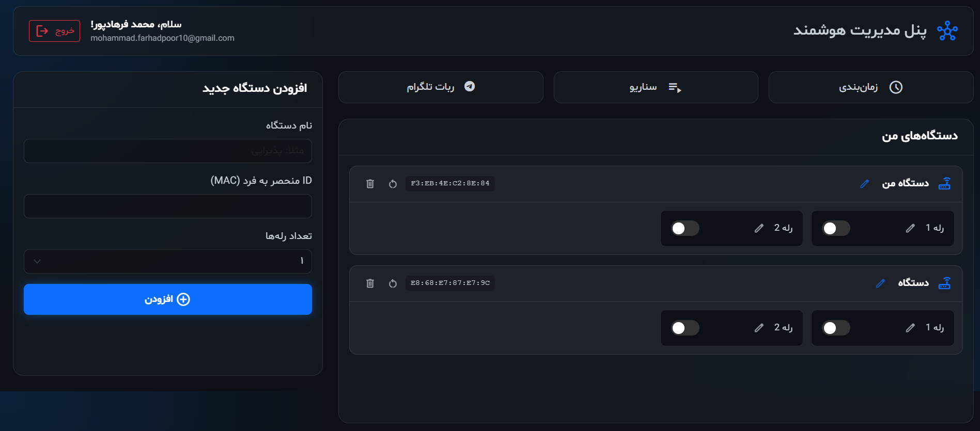Edit name of device دستگاه من
Image resolution: width=980 pixels, height=431 pixels.
click(x=864, y=184)
